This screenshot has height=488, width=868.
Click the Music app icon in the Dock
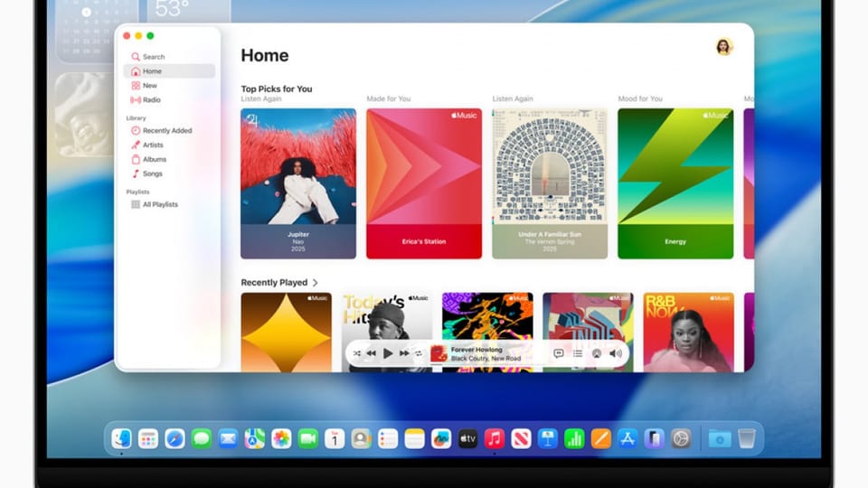point(495,439)
